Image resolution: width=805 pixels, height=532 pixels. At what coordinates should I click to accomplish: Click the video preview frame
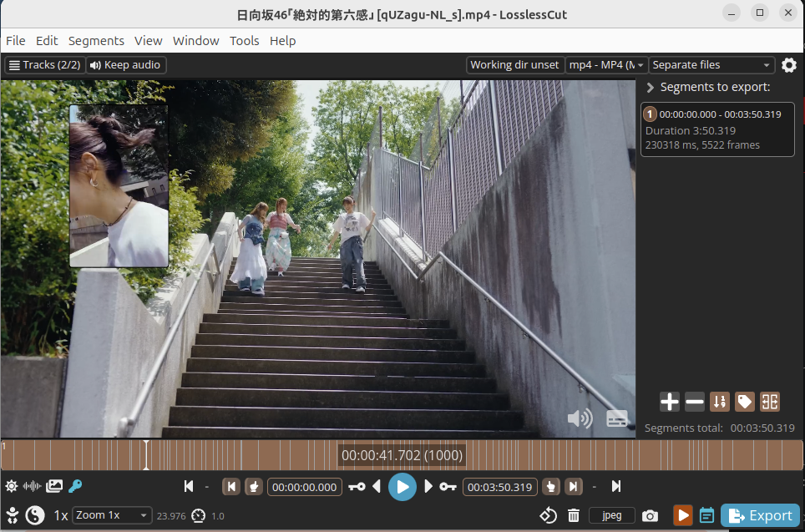click(318, 259)
